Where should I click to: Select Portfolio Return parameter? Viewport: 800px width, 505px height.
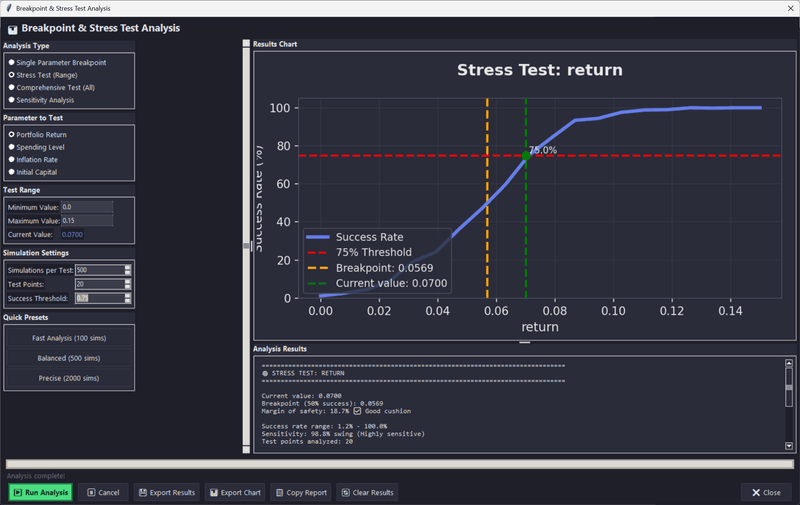point(38,135)
